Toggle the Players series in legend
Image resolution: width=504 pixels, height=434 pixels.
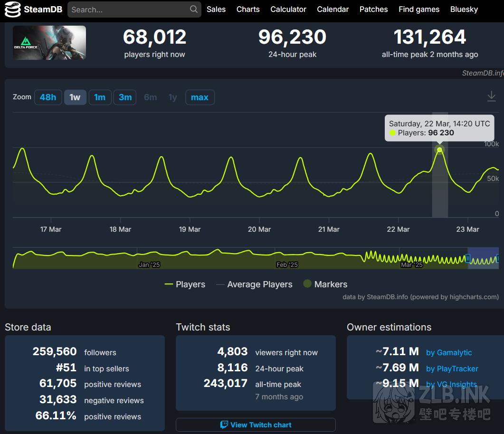185,284
